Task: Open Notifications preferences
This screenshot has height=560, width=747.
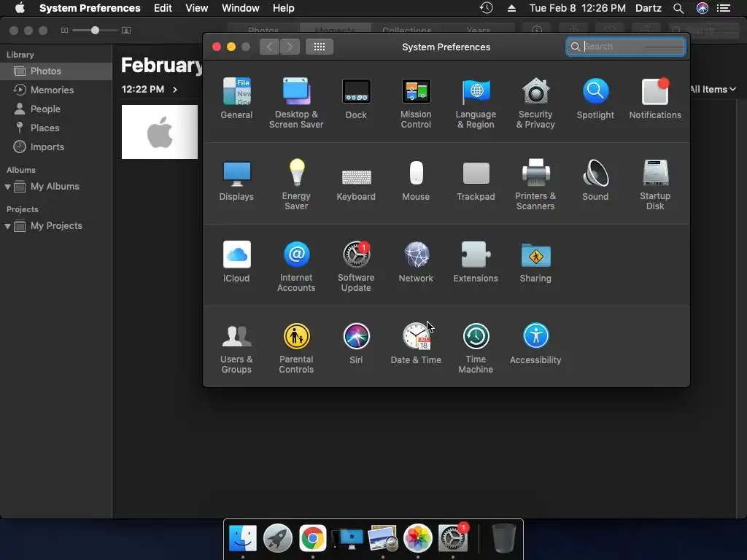Action: [655, 98]
